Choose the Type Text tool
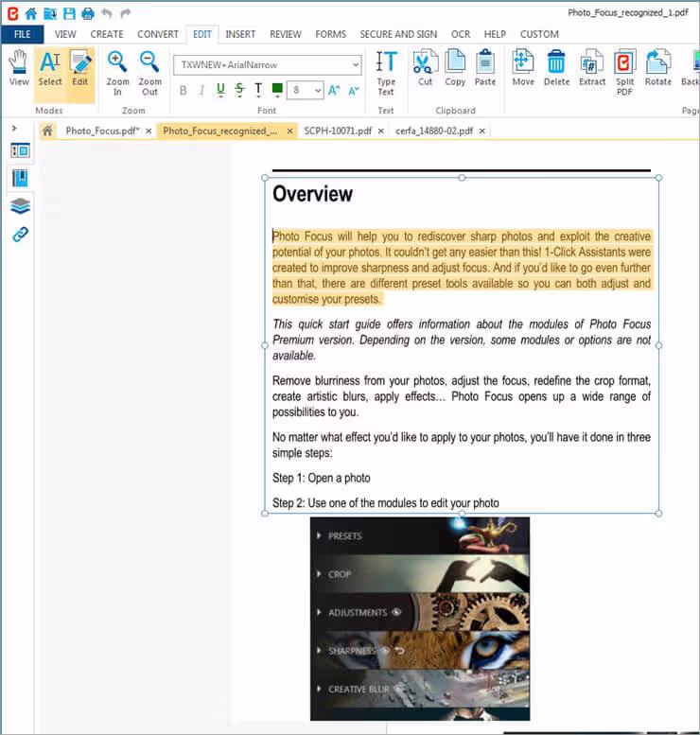This screenshot has height=735, width=700. click(386, 73)
